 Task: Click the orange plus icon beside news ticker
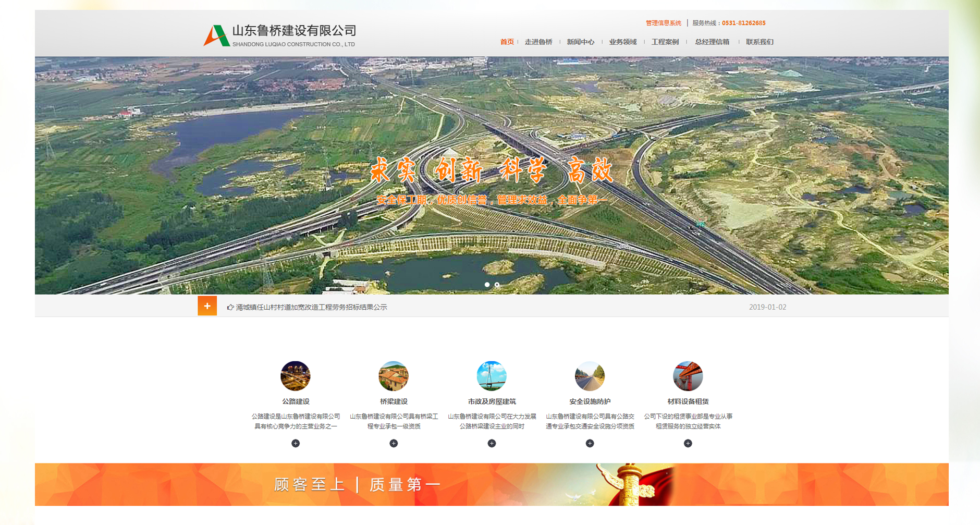[x=207, y=306]
